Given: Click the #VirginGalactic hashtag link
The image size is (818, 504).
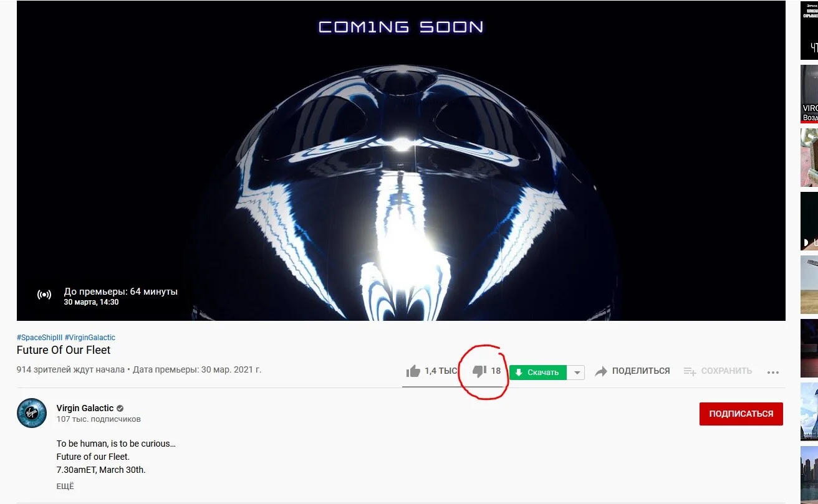Looking at the screenshot, I should [90, 338].
